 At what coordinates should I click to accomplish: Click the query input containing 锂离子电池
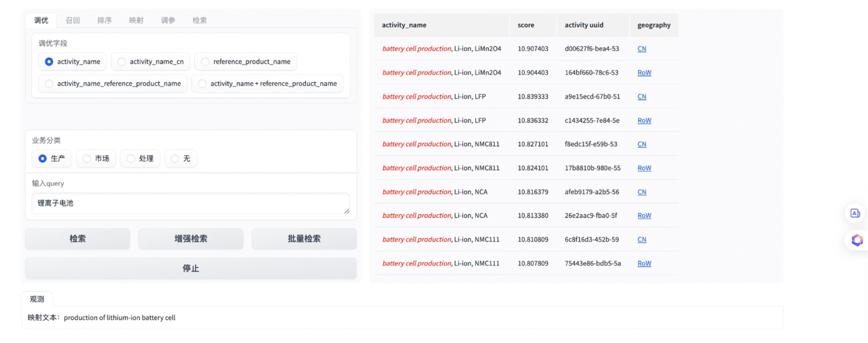point(190,203)
